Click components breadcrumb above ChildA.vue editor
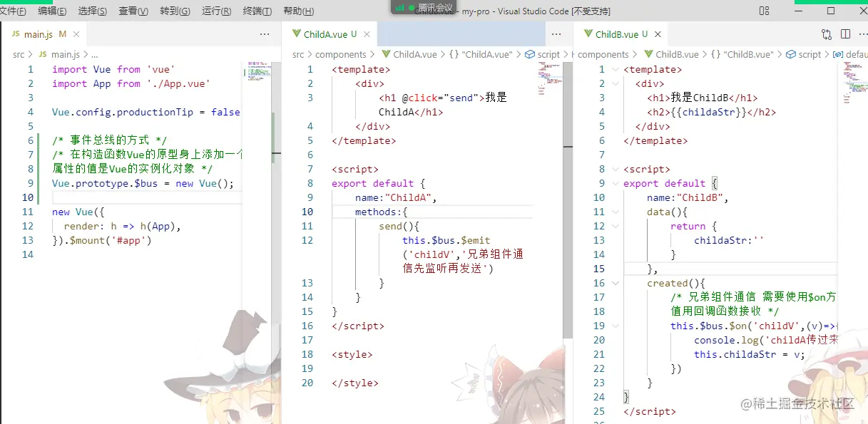The image size is (868, 424). click(341, 54)
